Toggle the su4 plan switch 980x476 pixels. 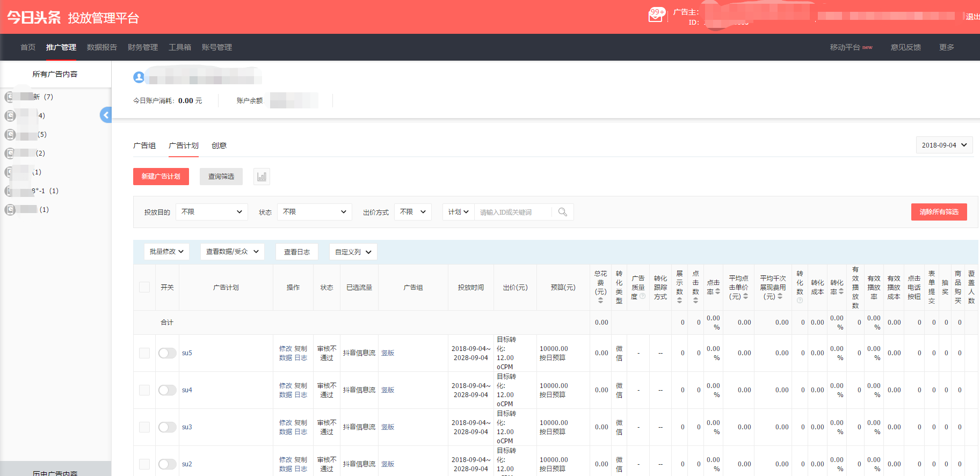[167, 390]
